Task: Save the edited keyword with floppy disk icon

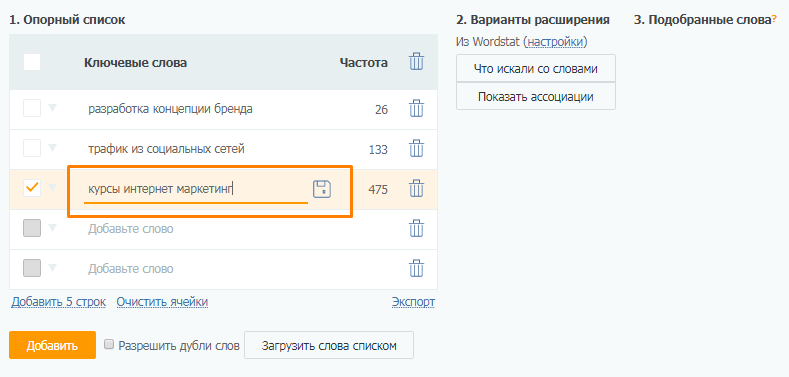Action: [x=322, y=189]
